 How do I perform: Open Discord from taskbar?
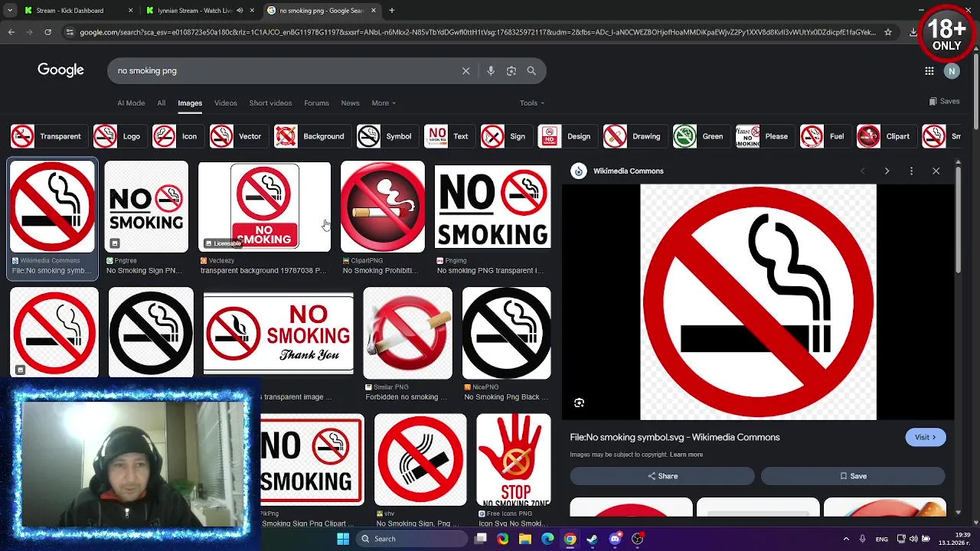coord(615,539)
